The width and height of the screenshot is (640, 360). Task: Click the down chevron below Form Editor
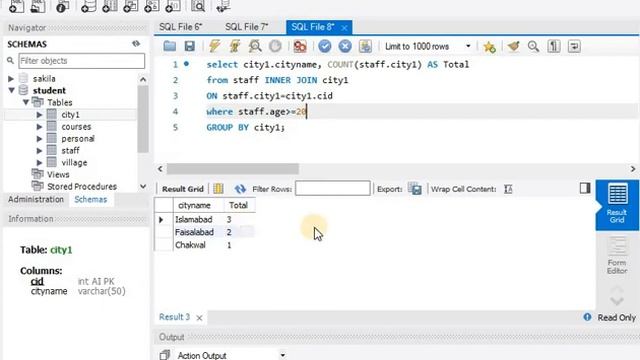[617, 301]
